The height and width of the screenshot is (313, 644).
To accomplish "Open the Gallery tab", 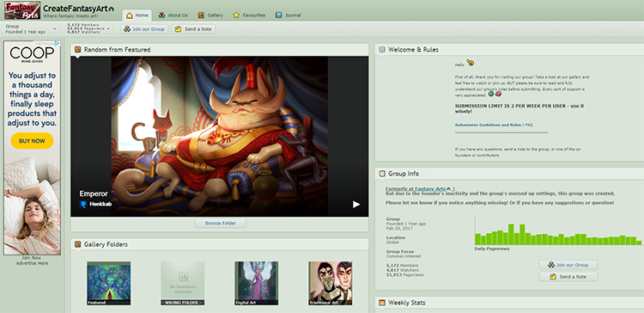I will point(210,15).
